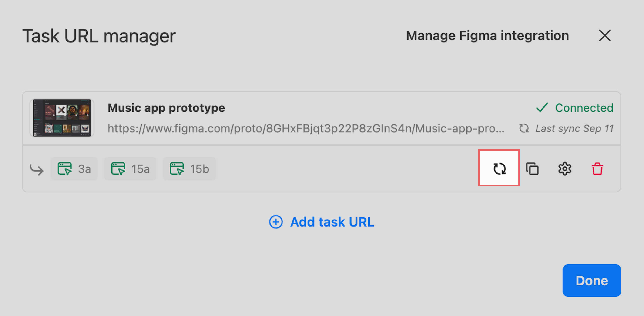Click the Music app prototype thumbnail

(x=62, y=118)
